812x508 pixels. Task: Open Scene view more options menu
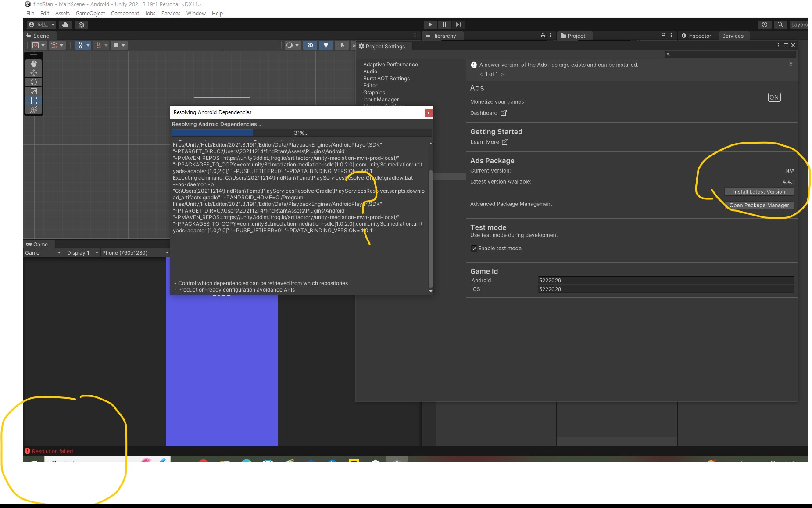(415, 36)
